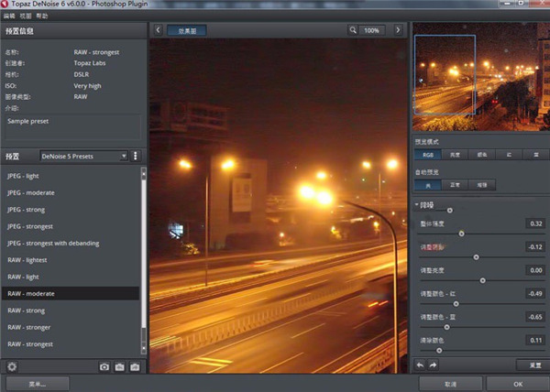Switch preview mode to 亮度

454,156
